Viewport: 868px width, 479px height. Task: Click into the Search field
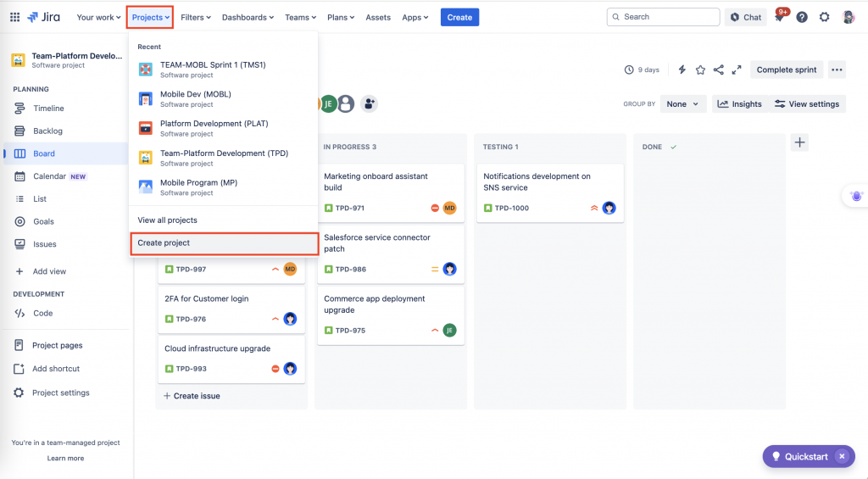[x=663, y=17]
